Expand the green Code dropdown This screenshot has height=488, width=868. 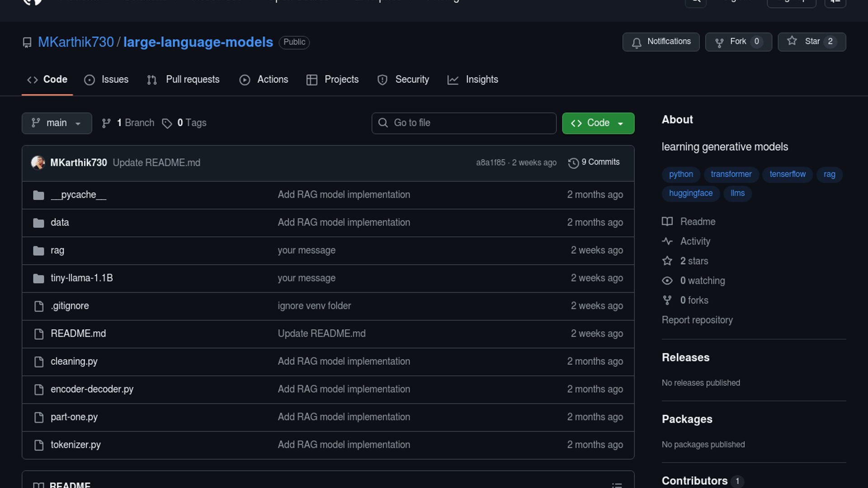click(598, 123)
